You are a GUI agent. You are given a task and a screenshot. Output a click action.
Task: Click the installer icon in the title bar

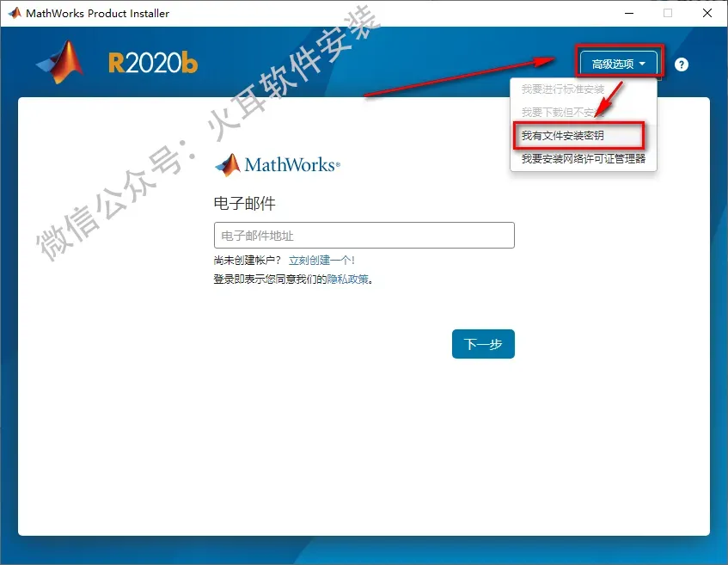coord(15,13)
